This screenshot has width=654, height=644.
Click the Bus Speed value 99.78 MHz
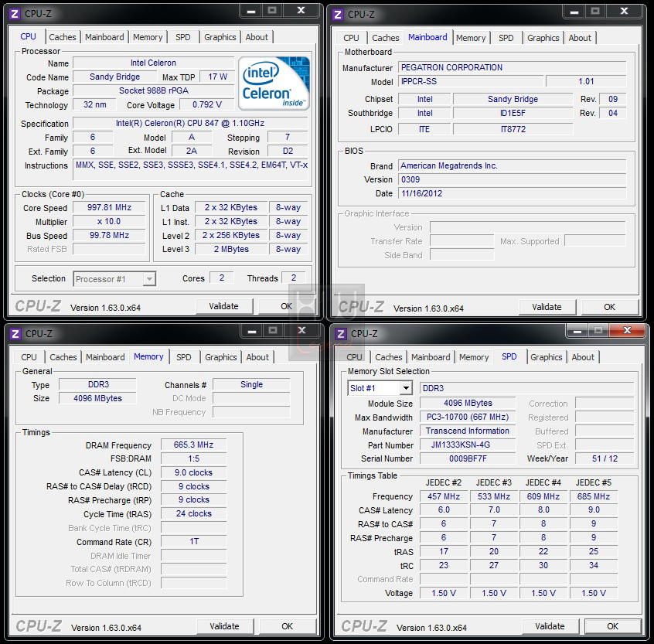coord(109,235)
